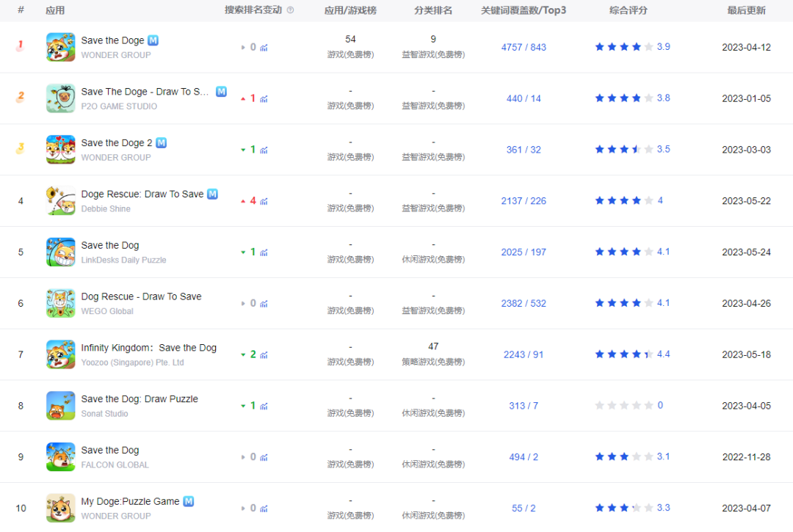
Task: Open the Save the Doge app icon
Action: tap(61, 47)
